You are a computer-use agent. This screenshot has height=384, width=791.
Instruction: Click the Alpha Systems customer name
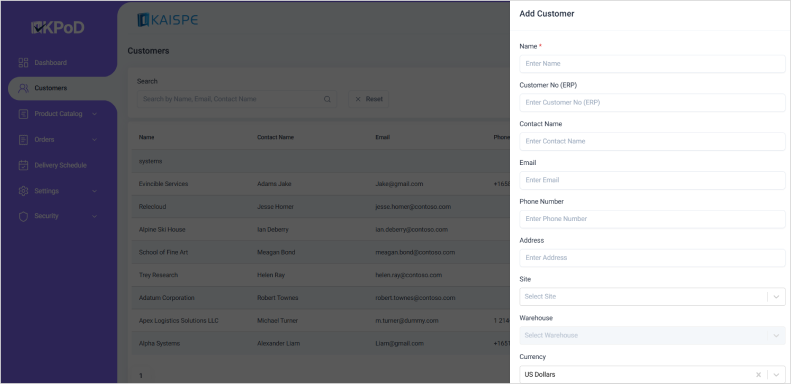159,343
